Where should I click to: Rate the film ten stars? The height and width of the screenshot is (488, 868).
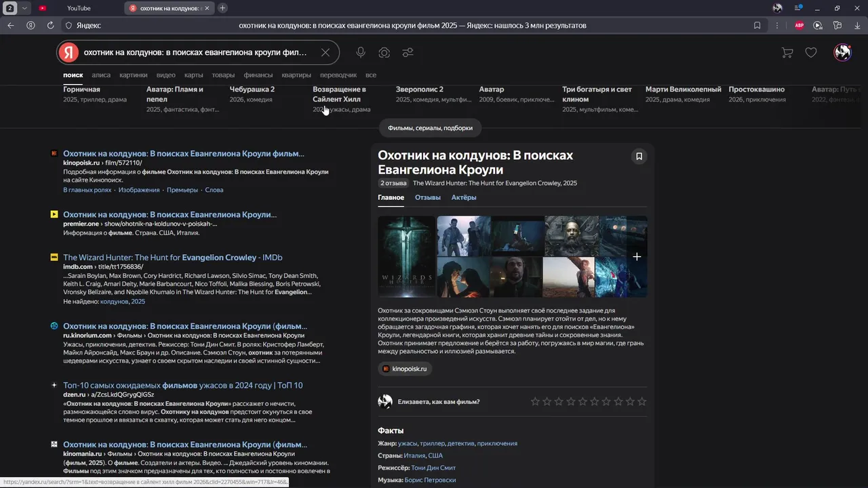(642, 401)
